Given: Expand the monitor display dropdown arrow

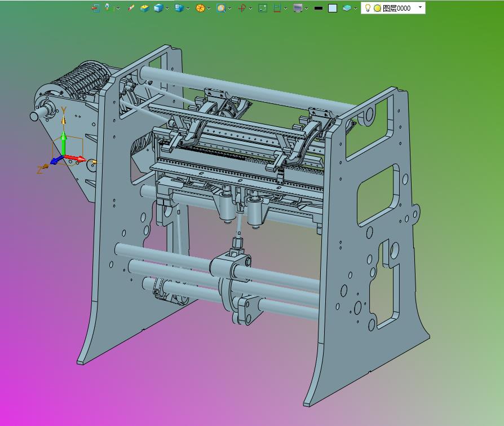Looking at the screenshot, I should pos(306,8).
